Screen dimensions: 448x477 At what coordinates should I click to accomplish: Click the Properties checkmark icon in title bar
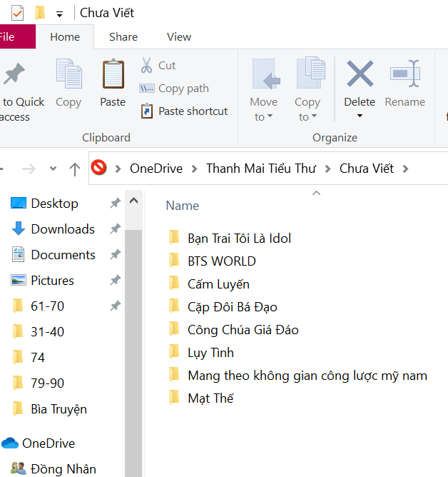(x=17, y=13)
